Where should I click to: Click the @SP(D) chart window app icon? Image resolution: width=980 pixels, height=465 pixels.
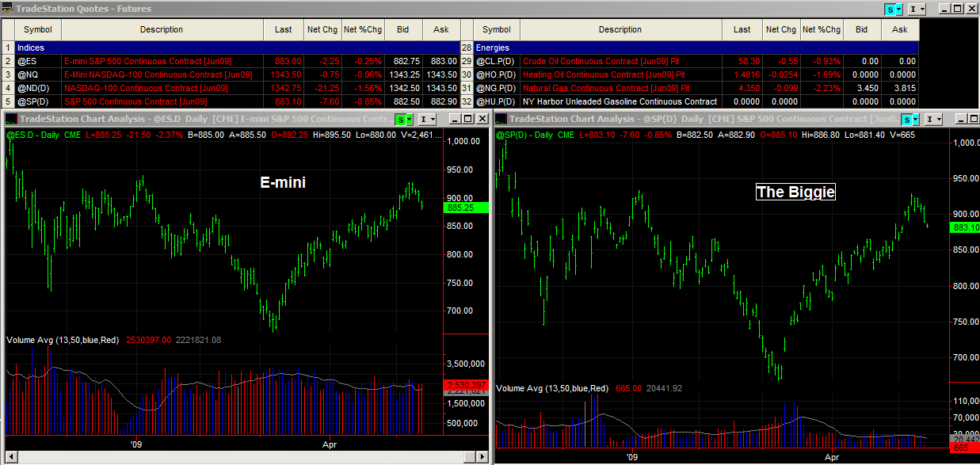pos(501,119)
